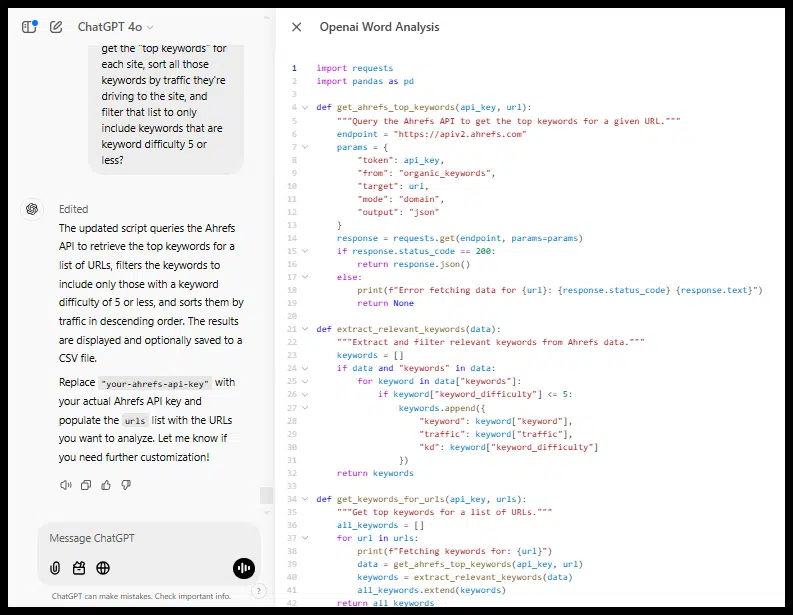Open the help question mark button
Viewport: 793px width, 615px height.
(x=258, y=591)
